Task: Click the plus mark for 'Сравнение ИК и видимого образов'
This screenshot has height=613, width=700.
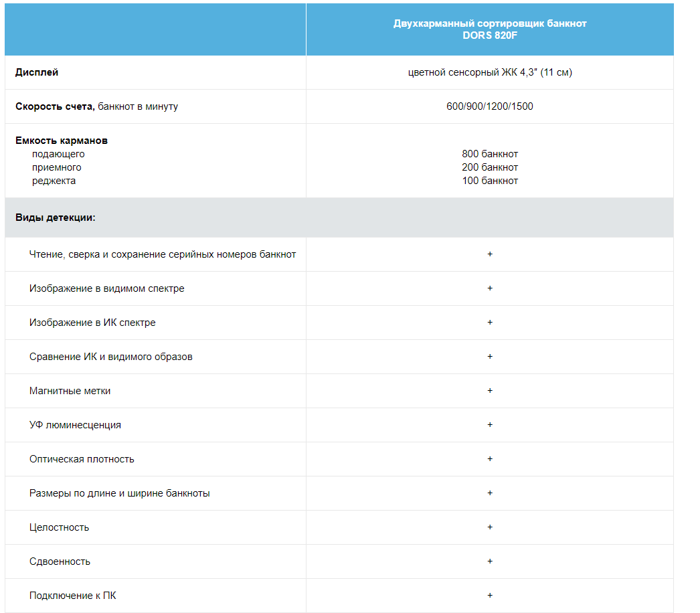Action: tap(490, 357)
